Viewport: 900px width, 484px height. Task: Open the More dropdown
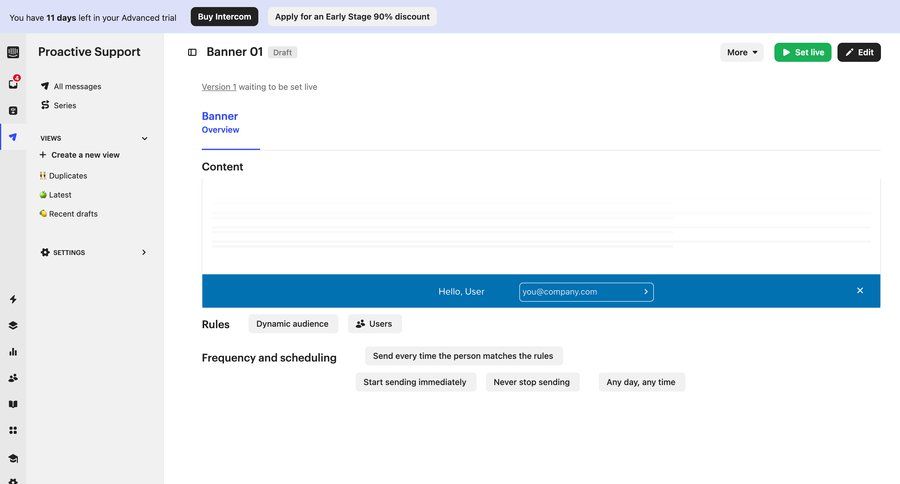click(742, 52)
